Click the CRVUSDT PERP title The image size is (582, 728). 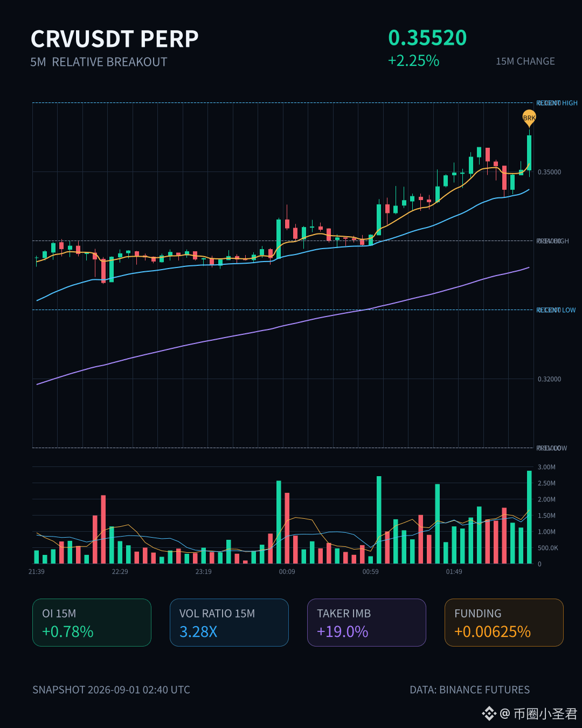115,39
